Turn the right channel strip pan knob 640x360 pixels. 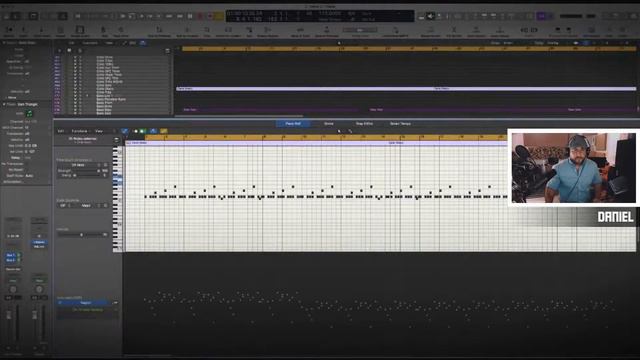[x=39, y=289]
